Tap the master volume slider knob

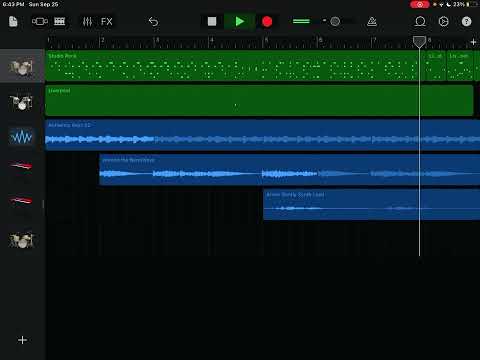coord(335,22)
